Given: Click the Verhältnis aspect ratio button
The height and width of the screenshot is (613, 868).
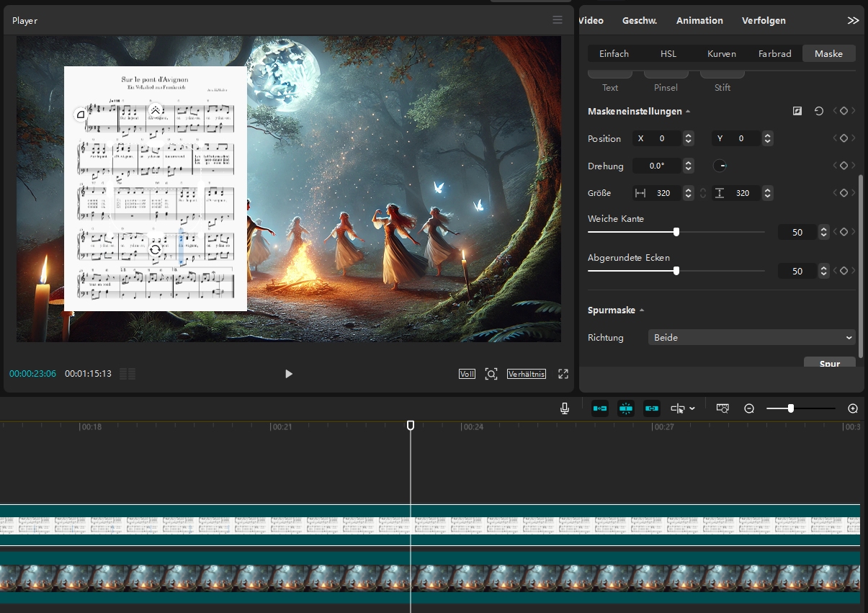Looking at the screenshot, I should [x=527, y=374].
